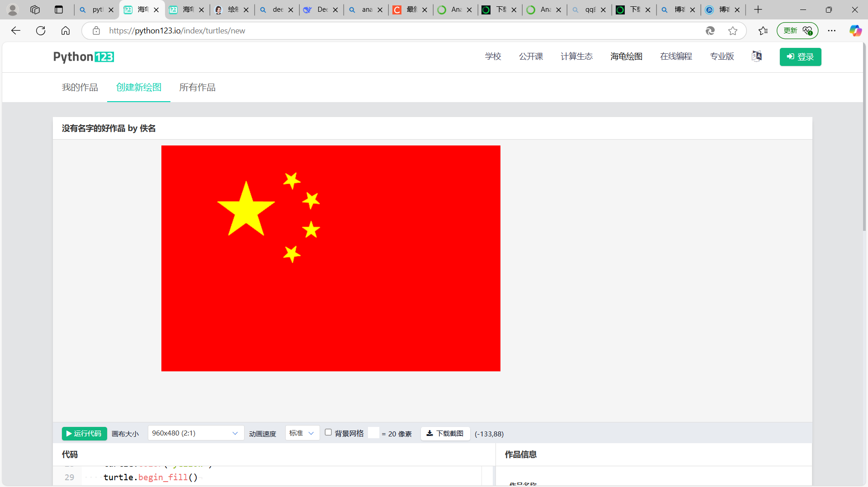
Task: Close the 'pyt' search tab
Action: [x=111, y=9]
